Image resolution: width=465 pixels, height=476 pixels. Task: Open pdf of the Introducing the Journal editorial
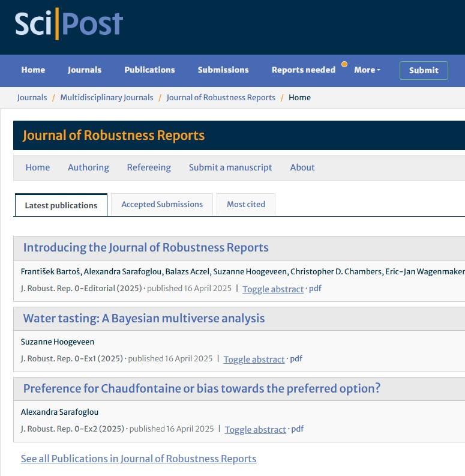315,288
